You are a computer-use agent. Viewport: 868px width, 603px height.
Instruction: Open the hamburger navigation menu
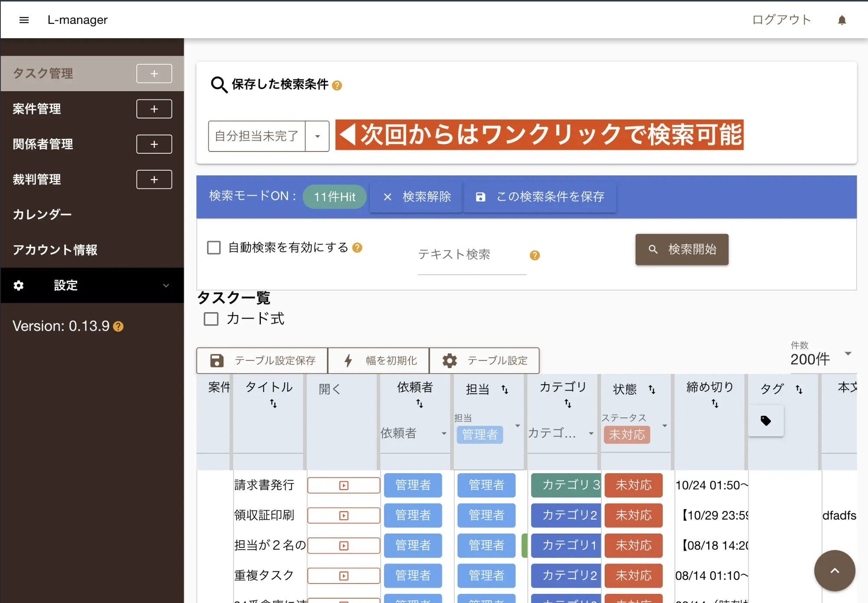pyautogui.click(x=24, y=20)
